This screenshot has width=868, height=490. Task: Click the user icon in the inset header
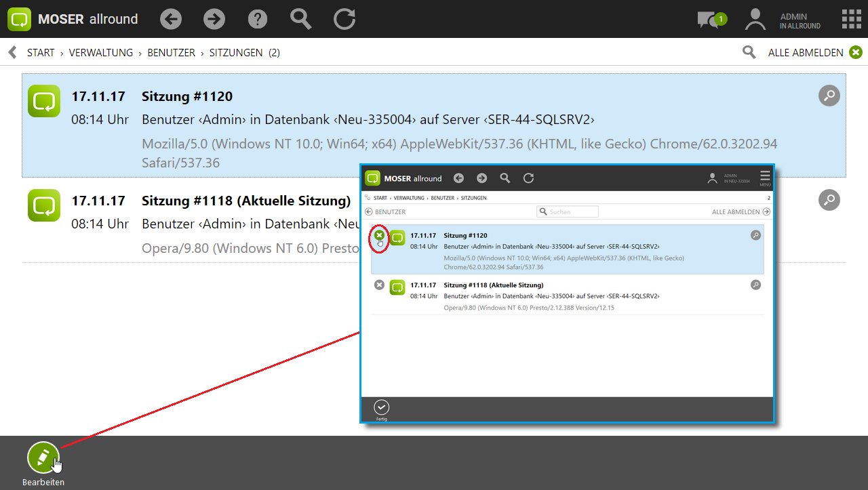click(712, 178)
